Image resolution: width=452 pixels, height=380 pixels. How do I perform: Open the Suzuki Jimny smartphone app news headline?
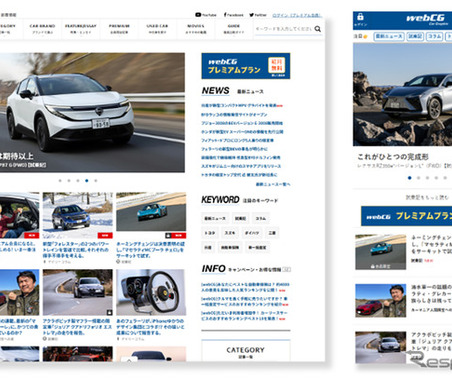pos(241,166)
